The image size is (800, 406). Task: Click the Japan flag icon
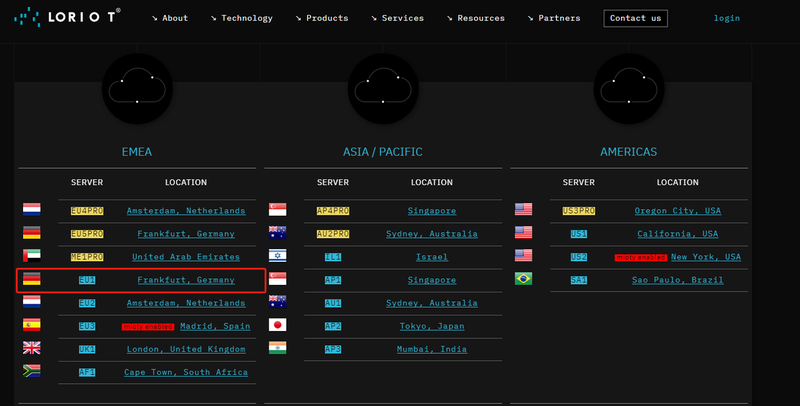pyautogui.click(x=278, y=325)
